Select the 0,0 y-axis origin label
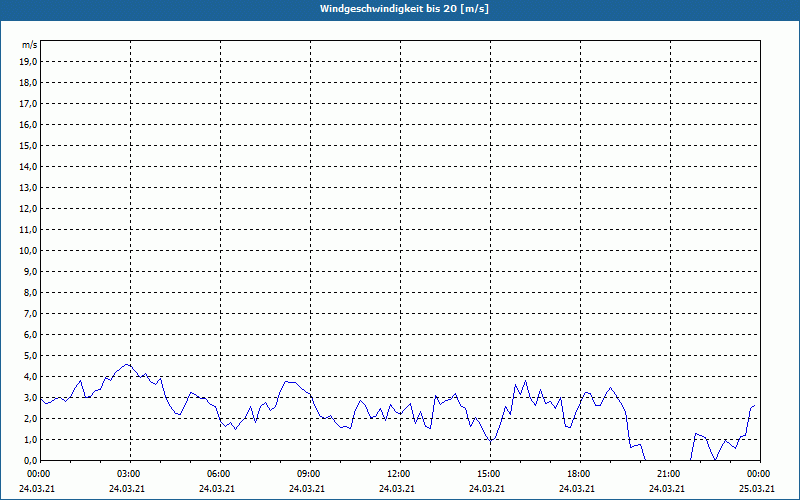The width and height of the screenshot is (800, 500). pos(31,460)
